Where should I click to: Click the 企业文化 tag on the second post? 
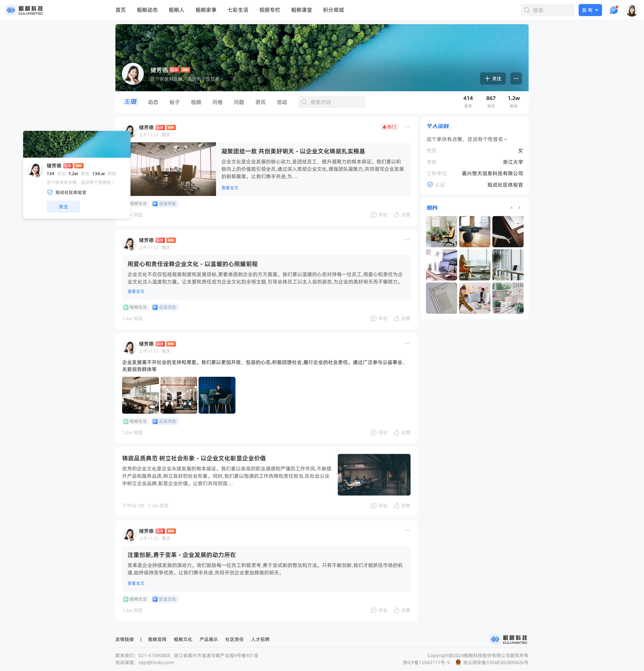(x=165, y=307)
